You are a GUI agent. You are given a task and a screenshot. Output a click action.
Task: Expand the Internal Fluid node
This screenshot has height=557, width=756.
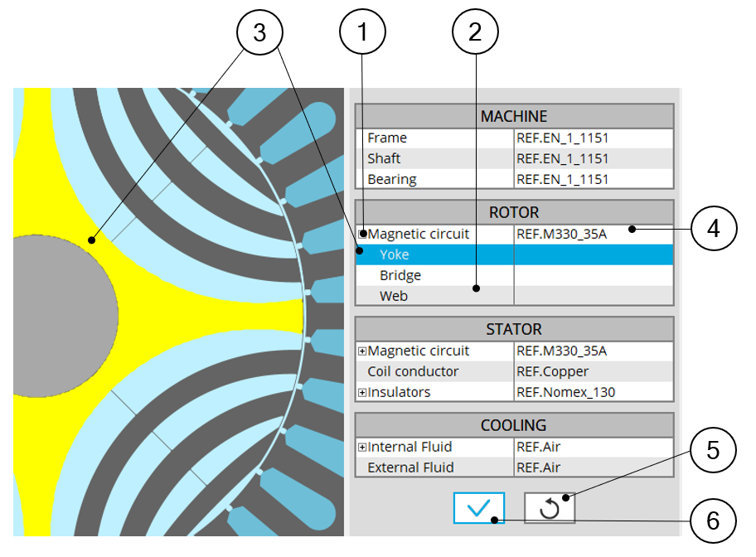click(362, 448)
